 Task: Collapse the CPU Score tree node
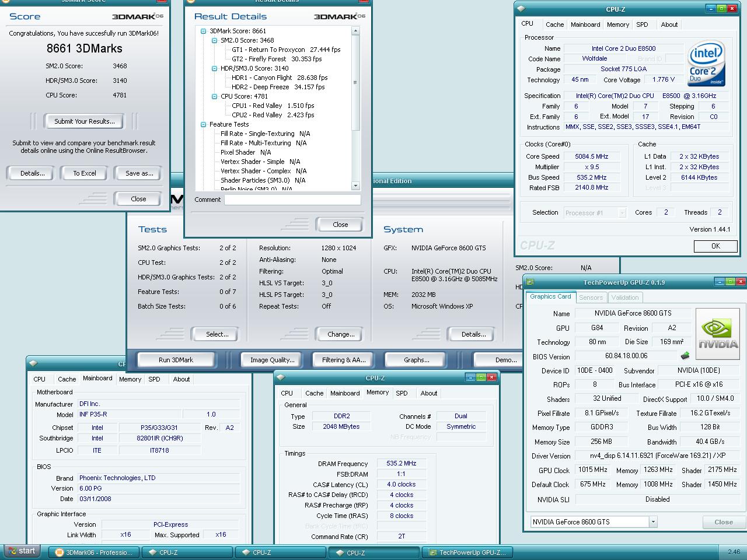point(214,96)
